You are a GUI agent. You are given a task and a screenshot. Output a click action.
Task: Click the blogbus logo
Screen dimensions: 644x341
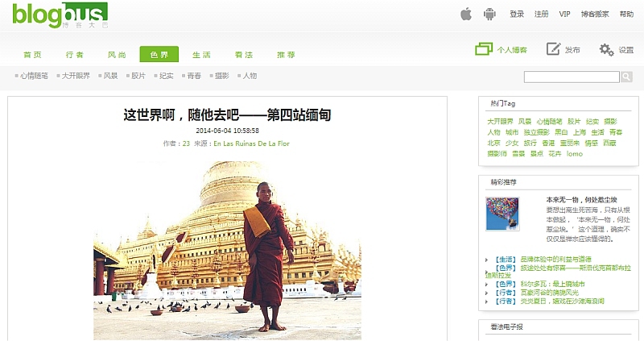pyautogui.click(x=60, y=15)
